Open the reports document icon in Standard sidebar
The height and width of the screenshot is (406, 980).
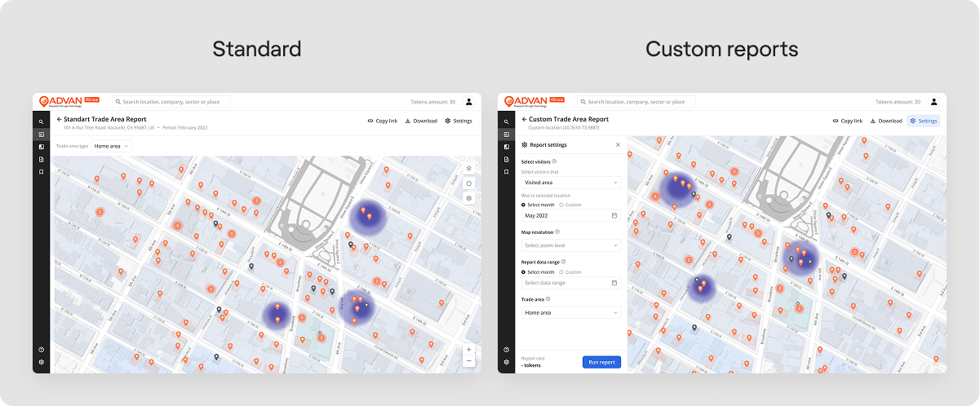(x=41, y=159)
